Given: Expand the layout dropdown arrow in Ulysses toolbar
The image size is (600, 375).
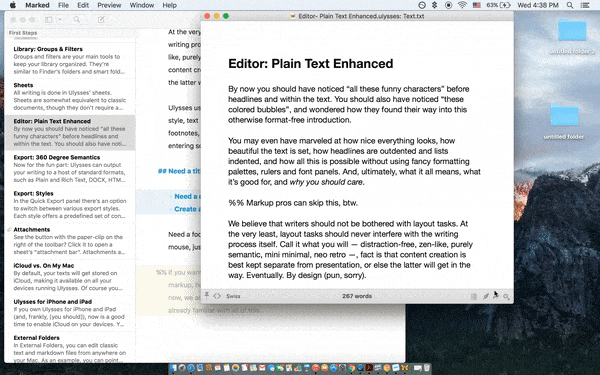Looking at the screenshot, I should [x=60, y=20].
